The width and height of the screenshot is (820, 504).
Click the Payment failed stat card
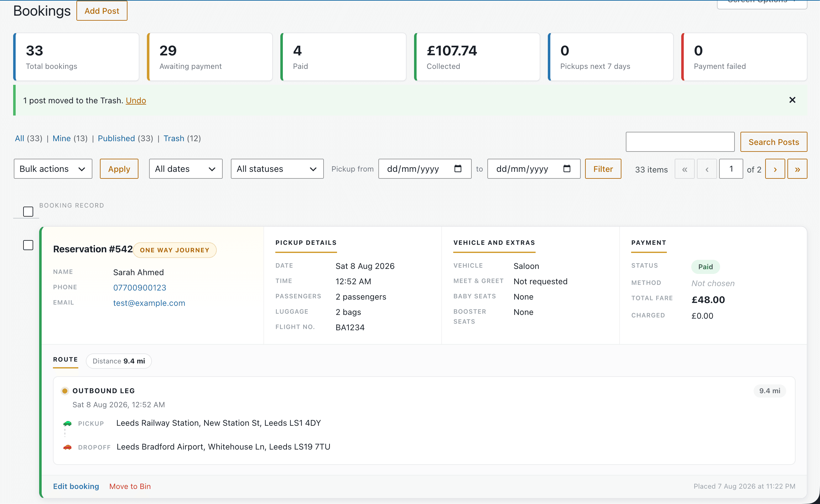[744, 57]
